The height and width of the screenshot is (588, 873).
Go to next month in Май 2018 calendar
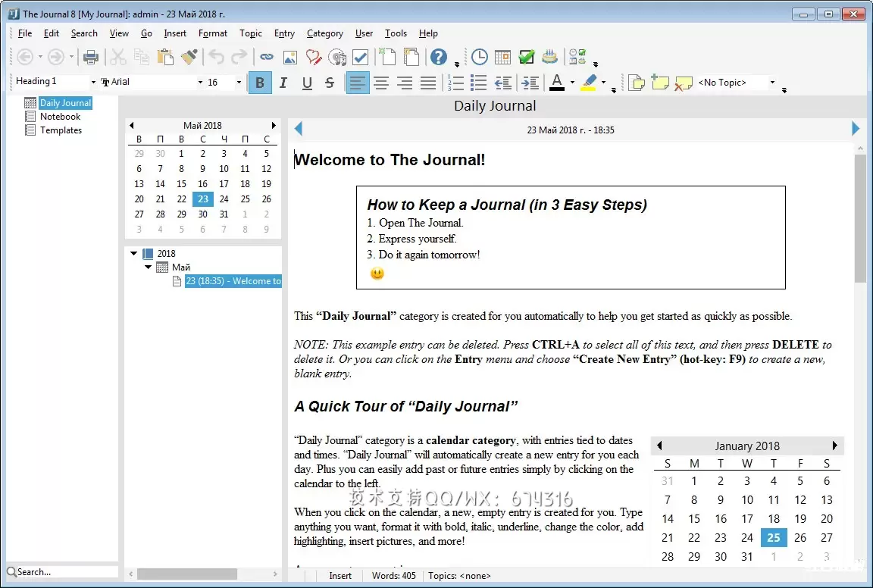coord(274,125)
